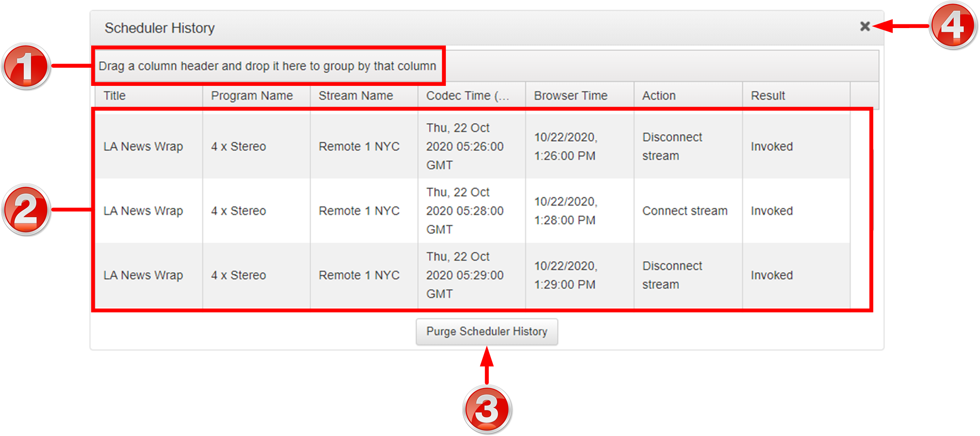Viewport: 980px width, 436px height.
Task: Click the first row's Invoked result cell
Action: pos(771,147)
